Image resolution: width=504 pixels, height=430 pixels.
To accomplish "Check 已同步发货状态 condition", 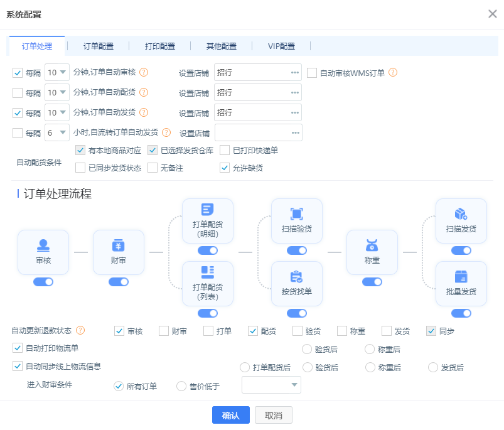I will [x=80, y=168].
